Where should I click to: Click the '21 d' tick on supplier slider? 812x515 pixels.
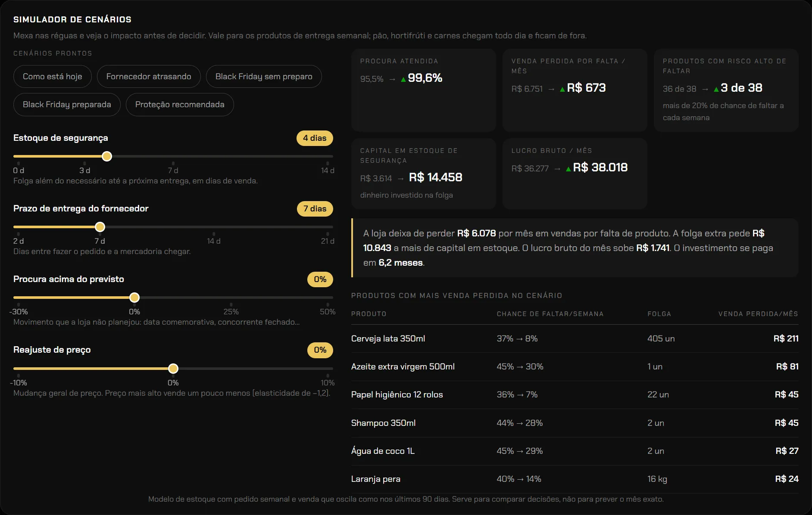click(x=328, y=241)
